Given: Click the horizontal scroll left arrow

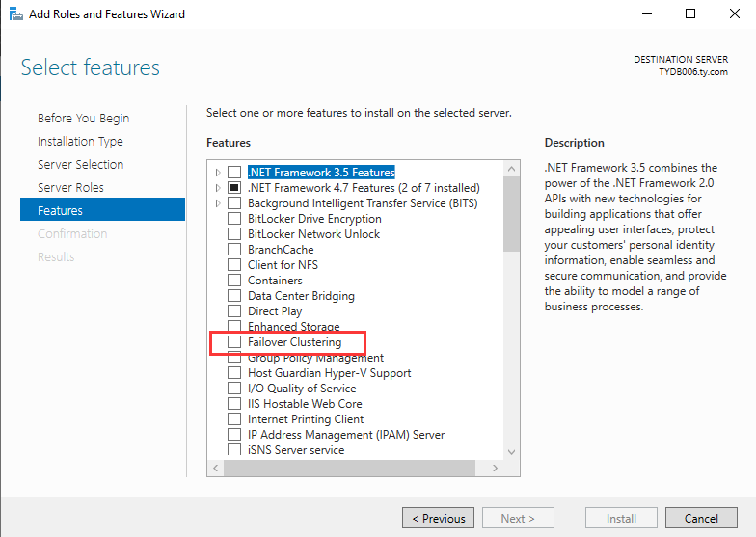Looking at the screenshot, I should tap(216, 468).
